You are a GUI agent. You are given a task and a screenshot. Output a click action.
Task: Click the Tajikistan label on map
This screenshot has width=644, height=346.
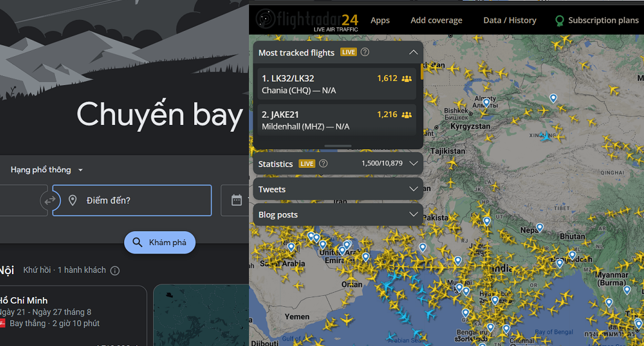point(447,151)
